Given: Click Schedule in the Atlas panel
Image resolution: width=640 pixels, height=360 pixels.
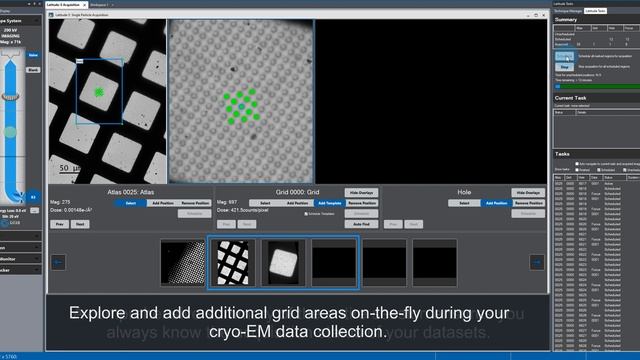Looking at the screenshot, I should click(x=194, y=213).
